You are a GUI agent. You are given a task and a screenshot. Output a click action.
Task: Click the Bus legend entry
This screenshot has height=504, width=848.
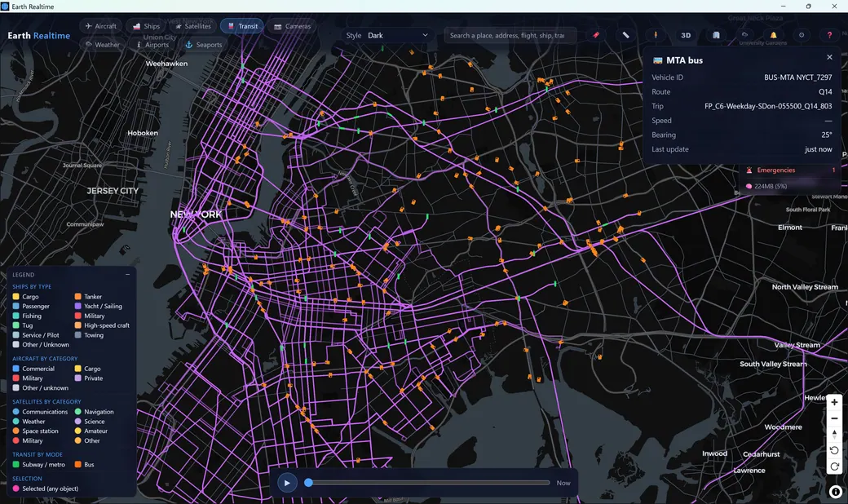tap(84, 465)
